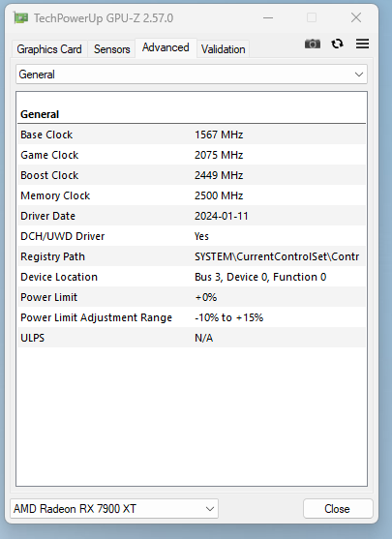This screenshot has height=539, width=392.
Task: Select the Game Clock row label
Action: tap(49, 155)
